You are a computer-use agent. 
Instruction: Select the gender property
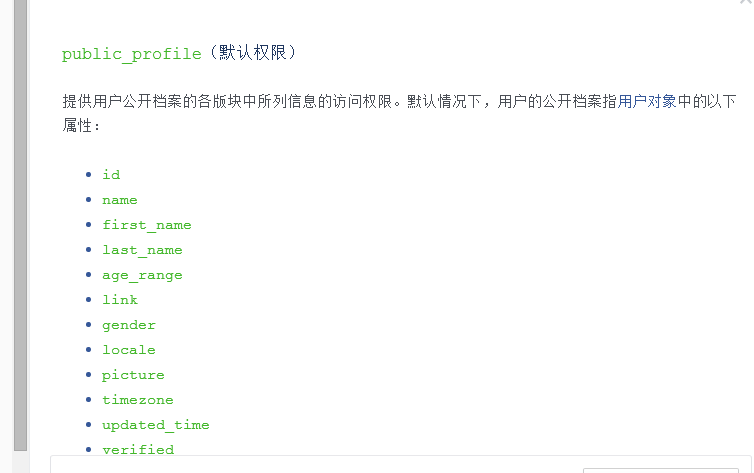click(x=129, y=325)
